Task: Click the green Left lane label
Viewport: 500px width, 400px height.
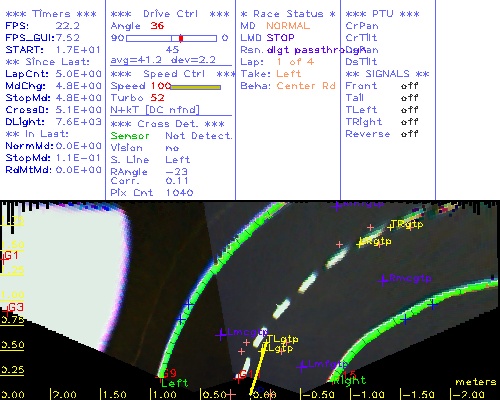Action: (x=175, y=383)
